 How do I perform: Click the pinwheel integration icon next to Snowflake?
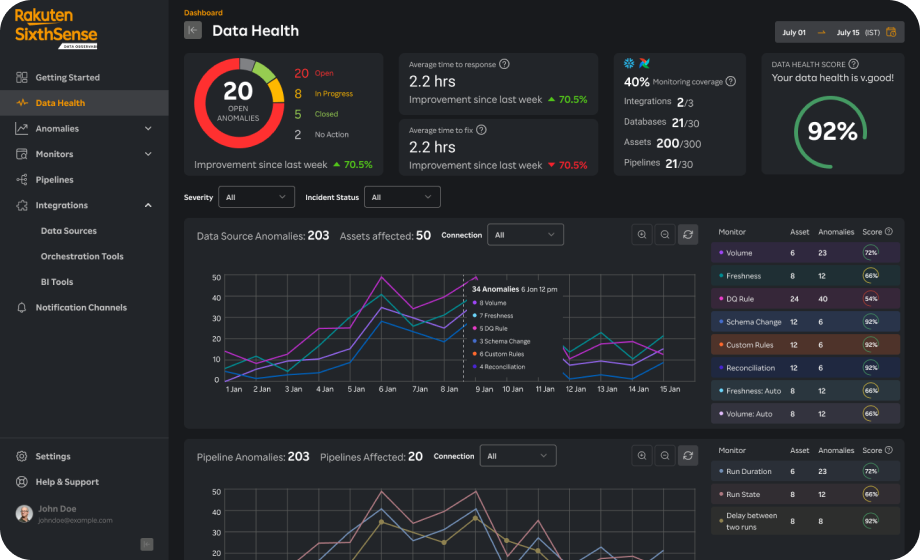[x=644, y=63]
